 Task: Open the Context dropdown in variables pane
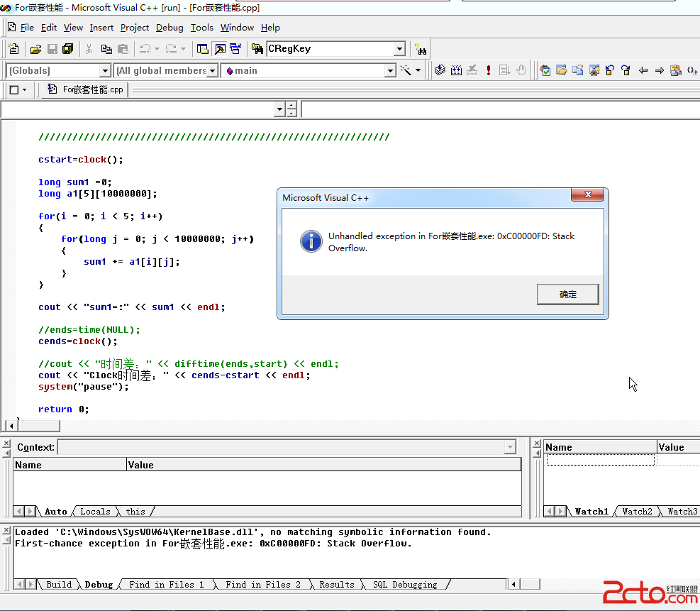510,446
